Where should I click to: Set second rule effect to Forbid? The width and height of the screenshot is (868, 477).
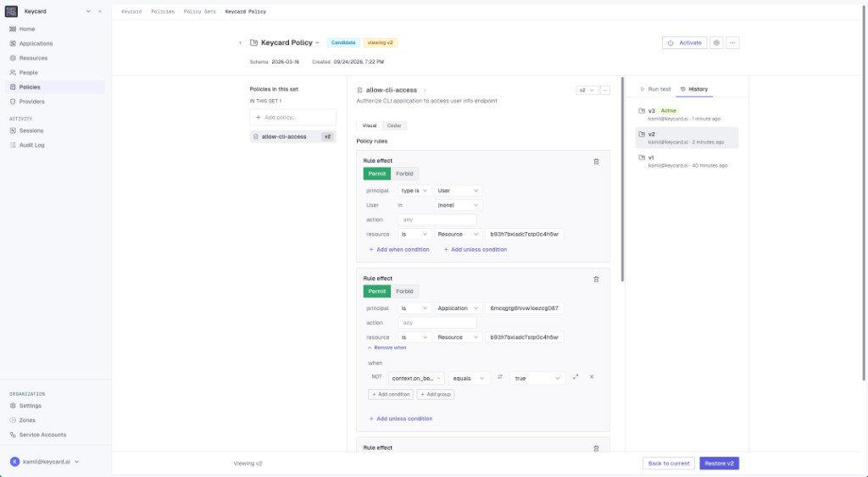(x=404, y=291)
